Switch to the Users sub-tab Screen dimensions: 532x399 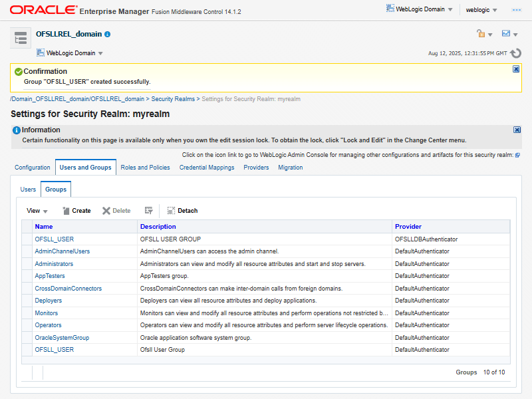[x=28, y=190]
